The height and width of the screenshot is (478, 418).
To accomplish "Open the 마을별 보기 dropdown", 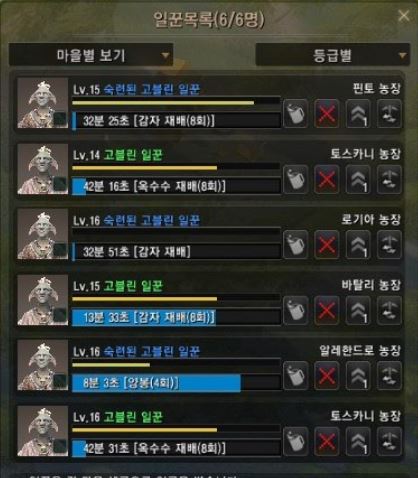I will click(x=91, y=55).
